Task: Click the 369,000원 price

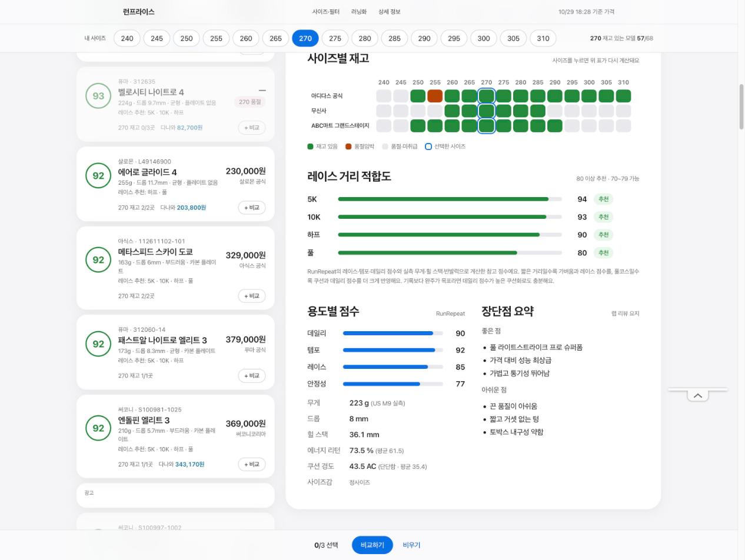Action: click(245, 424)
